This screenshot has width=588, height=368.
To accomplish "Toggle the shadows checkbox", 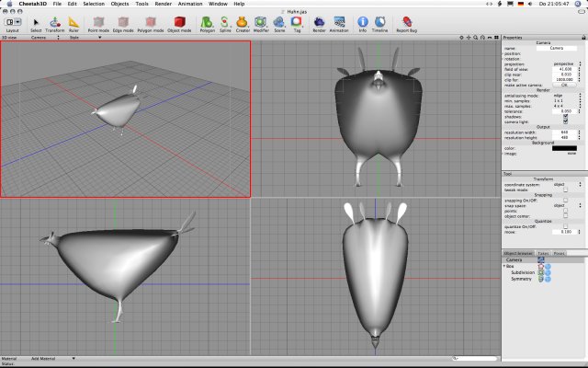I will [x=565, y=117].
